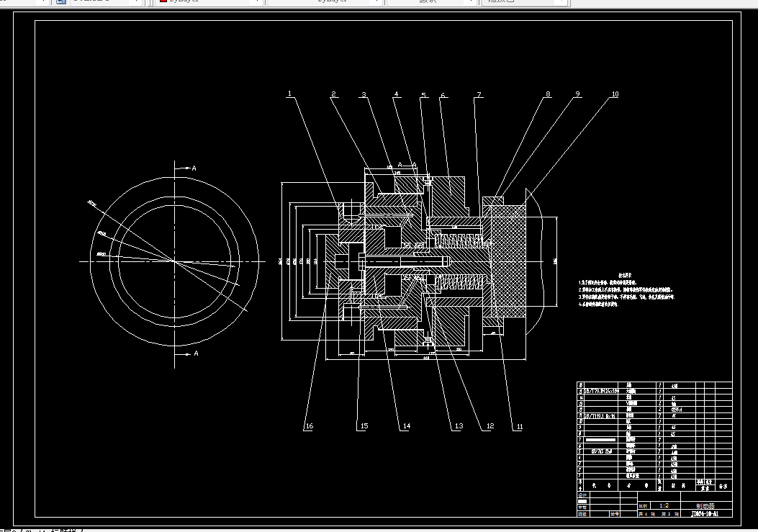
Task: Click part balloon number 7
Action: (479, 95)
